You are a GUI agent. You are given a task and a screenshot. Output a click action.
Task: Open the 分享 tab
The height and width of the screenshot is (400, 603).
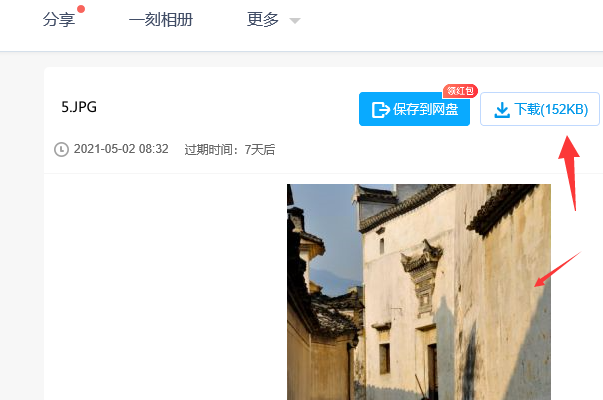click(x=59, y=19)
